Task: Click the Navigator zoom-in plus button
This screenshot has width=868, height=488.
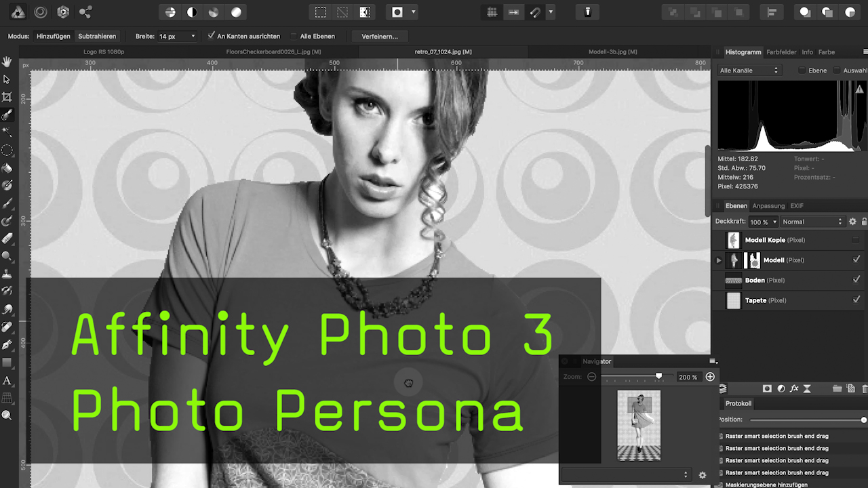Action: pos(710,377)
